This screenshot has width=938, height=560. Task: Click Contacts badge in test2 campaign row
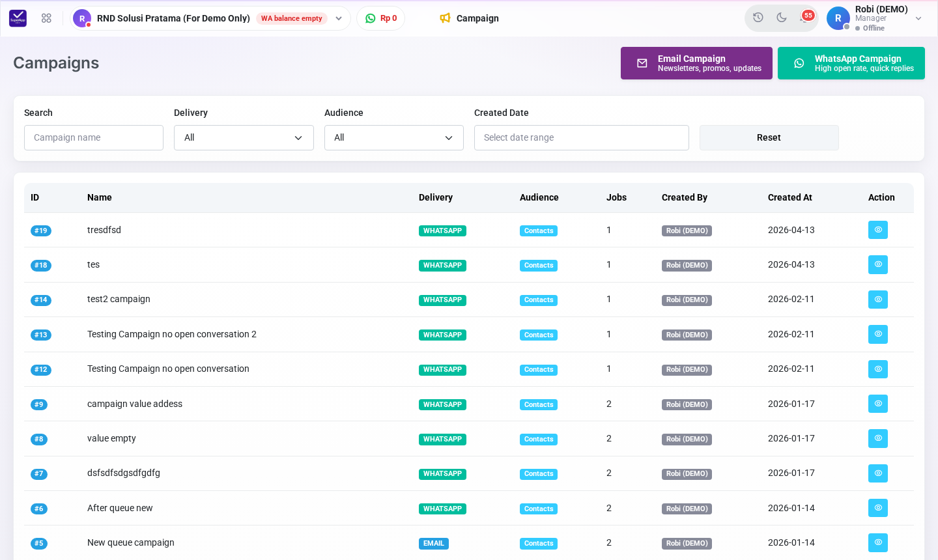(539, 300)
